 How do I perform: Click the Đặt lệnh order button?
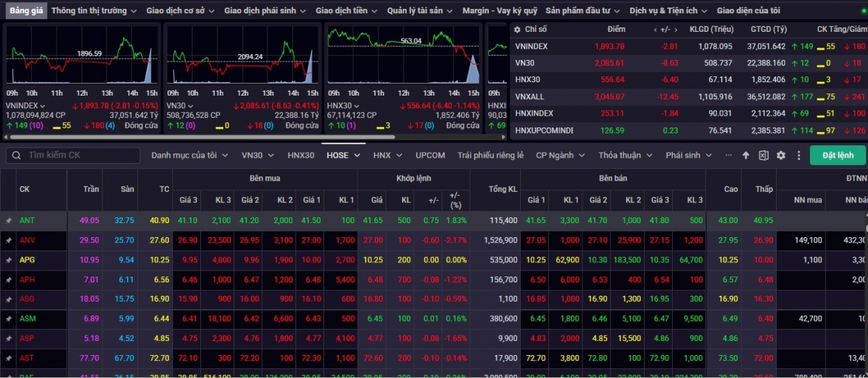838,156
